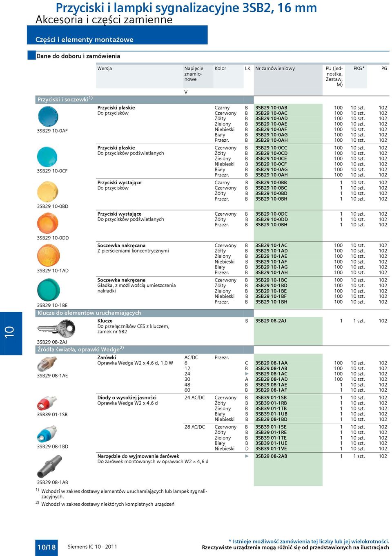Select order number 3SB29 10-0BC
Viewport: 392px width, 556px height.
[271, 188]
